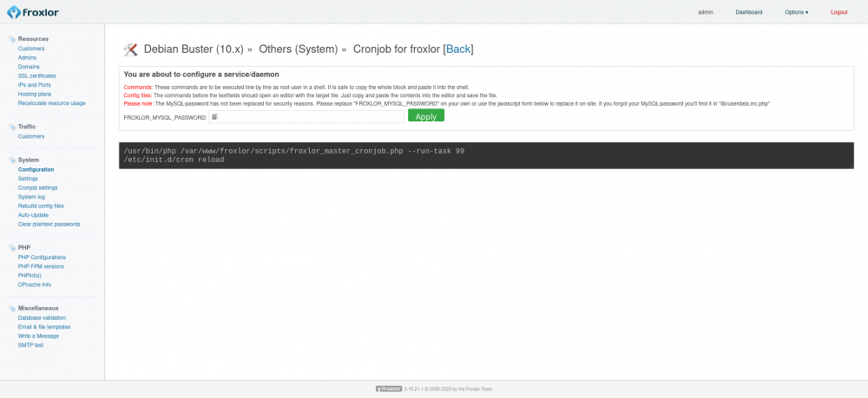The image size is (868, 398).
Task: Click the cronjob command line in code block
Action: pyautogui.click(x=294, y=151)
